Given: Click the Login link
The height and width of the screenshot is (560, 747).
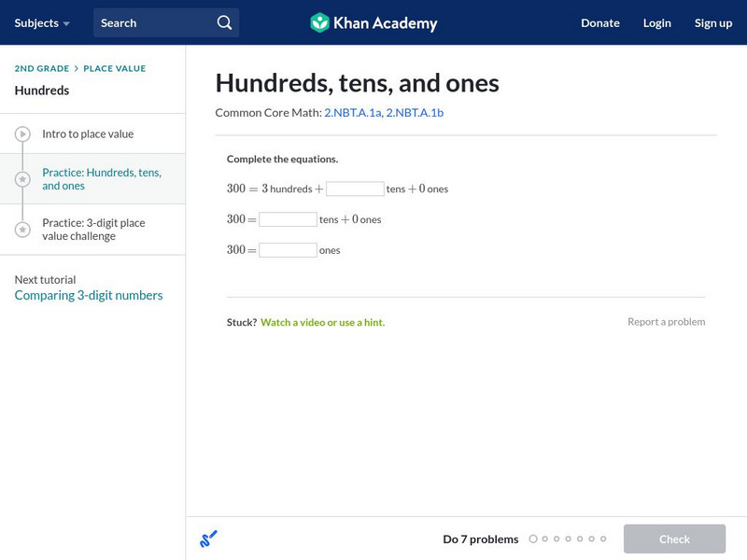Looking at the screenshot, I should pyautogui.click(x=656, y=22).
